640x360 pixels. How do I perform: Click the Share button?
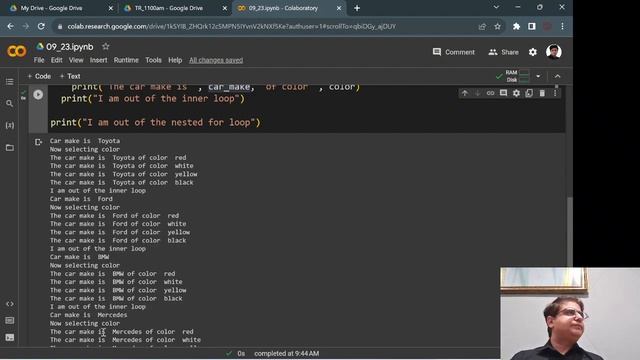(504, 52)
